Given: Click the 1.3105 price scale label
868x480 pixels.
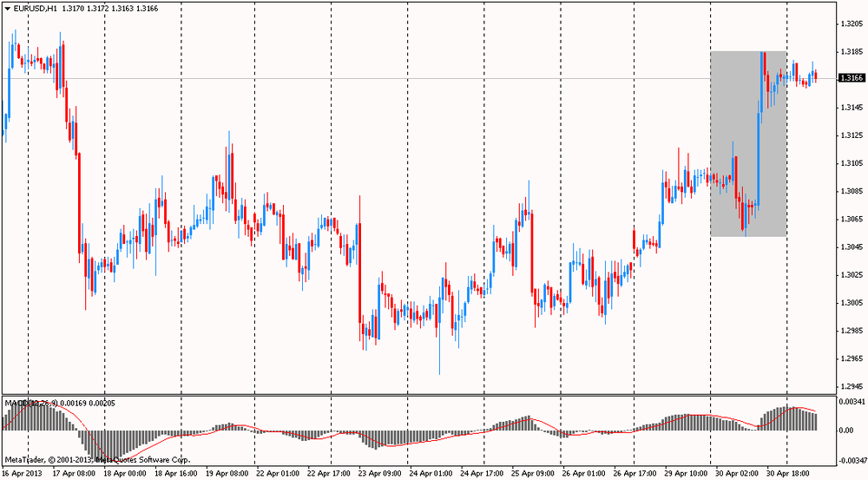Looking at the screenshot, I should click(x=851, y=163).
